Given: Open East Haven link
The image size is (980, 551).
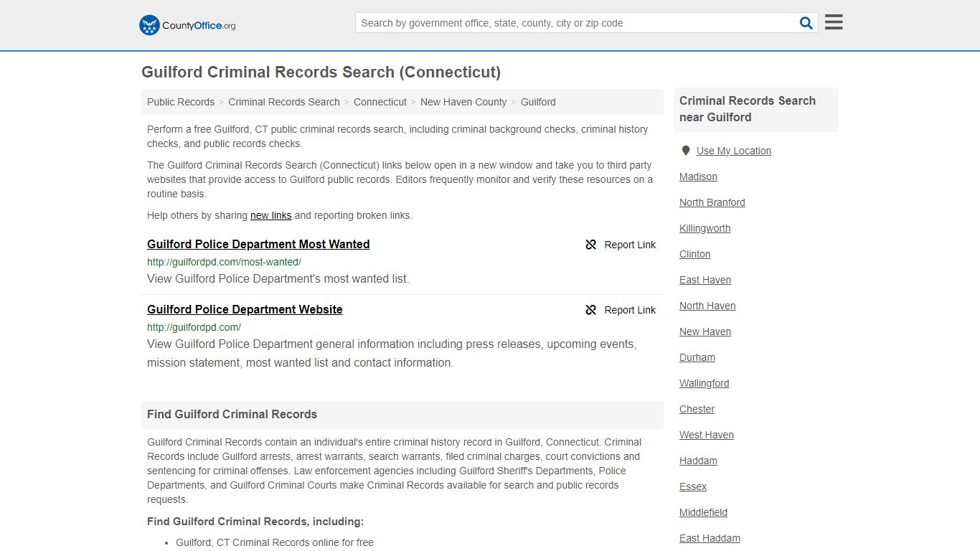Looking at the screenshot, I should point(705,280).
